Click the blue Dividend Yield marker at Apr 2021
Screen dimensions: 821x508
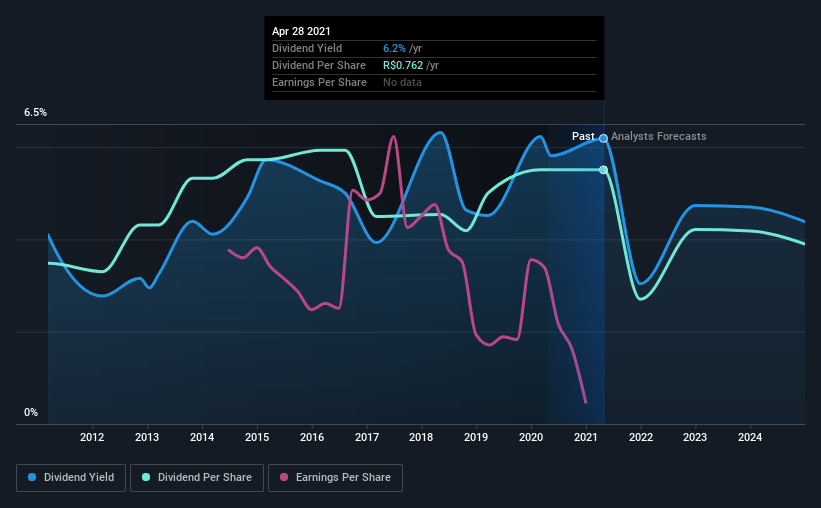pyautogui.click(x=603, y=138)
